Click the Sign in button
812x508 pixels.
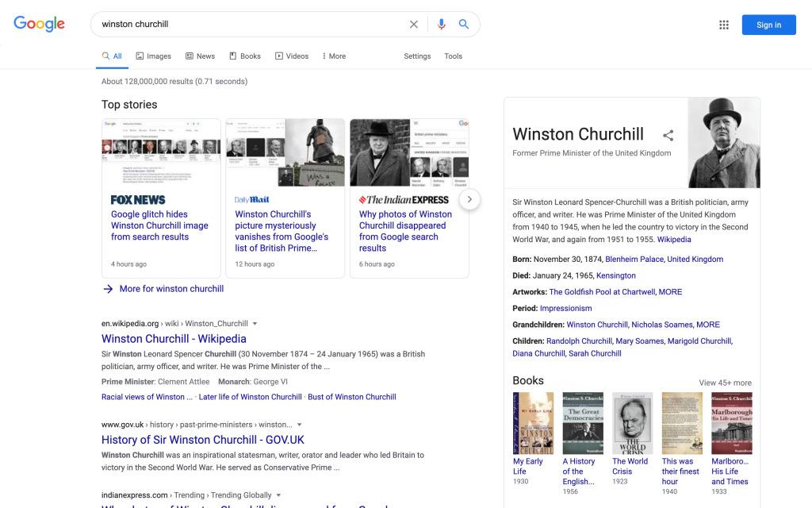pos(768,25)
